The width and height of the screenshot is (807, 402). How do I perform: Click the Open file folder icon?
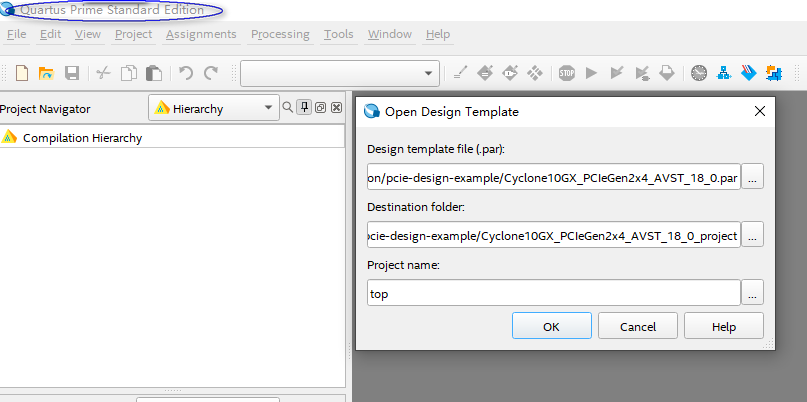(46, 73)
